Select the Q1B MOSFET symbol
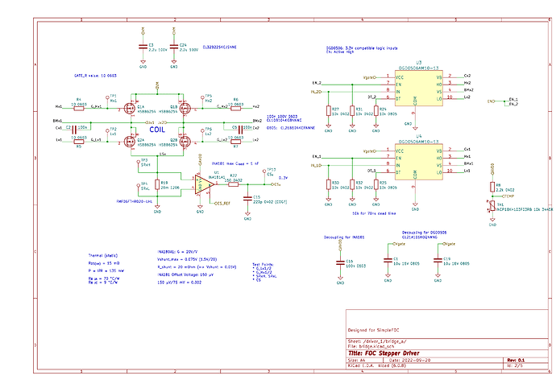 (x=185, y=108)
